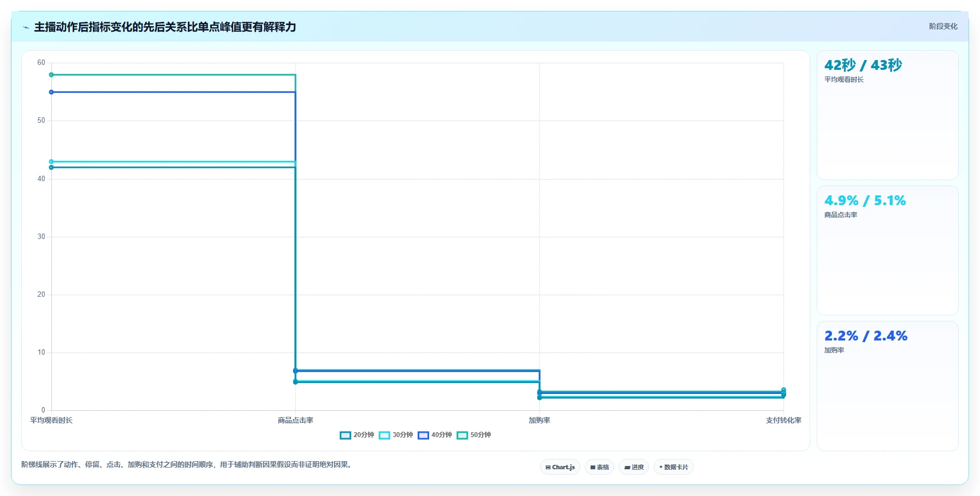Select the 表格 tag pill
The width and height of the screenshot is (980, 496).
click(x=599, y=467)
